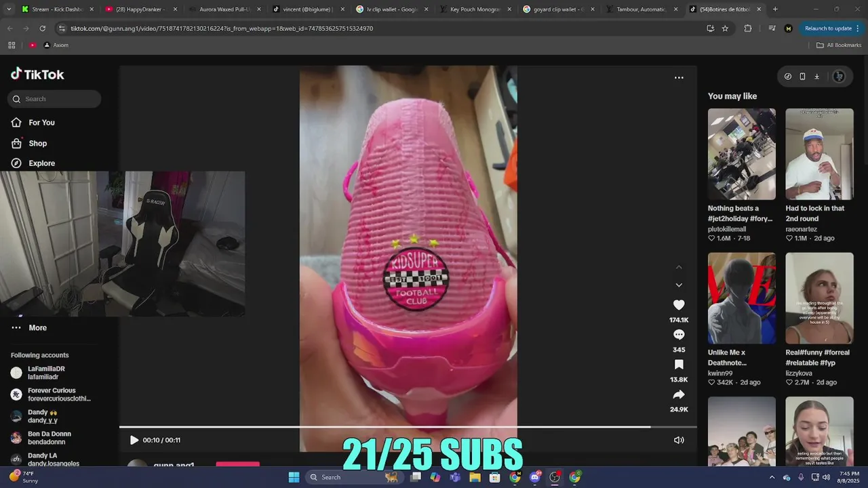
Task: Open the browser apps grid icon
Action: click(12, 45)
